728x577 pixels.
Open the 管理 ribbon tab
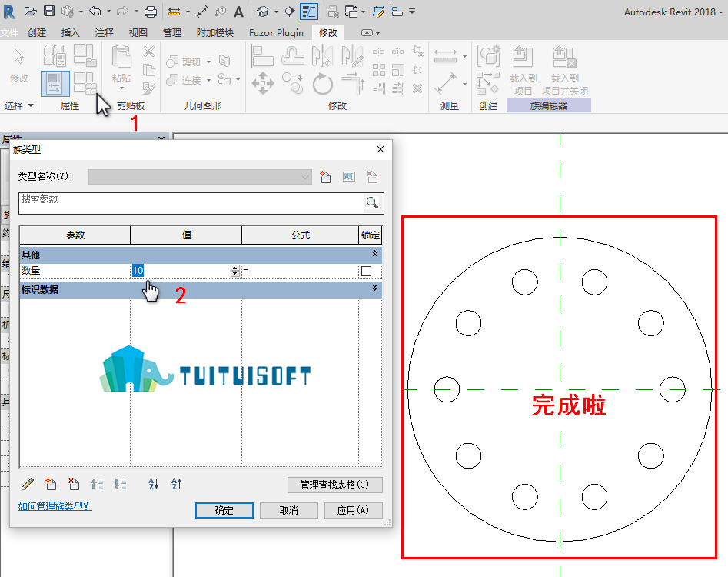click(171, 32)
